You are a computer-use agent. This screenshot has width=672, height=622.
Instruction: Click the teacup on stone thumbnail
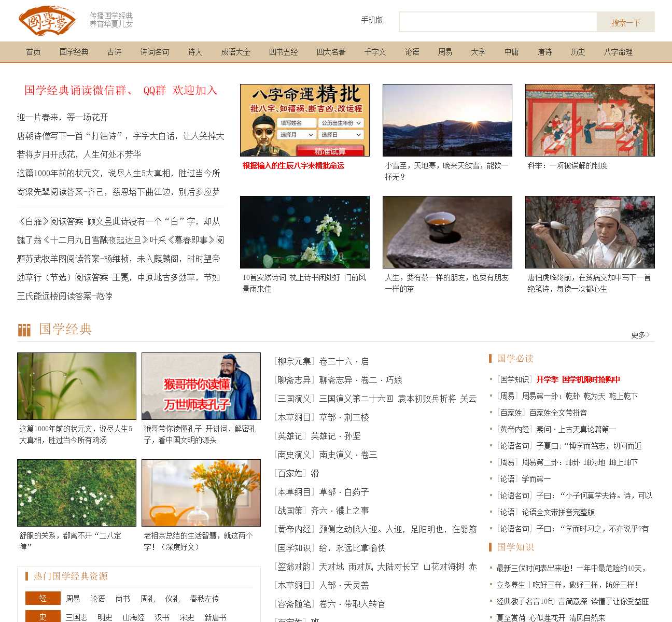coord(447,232)
